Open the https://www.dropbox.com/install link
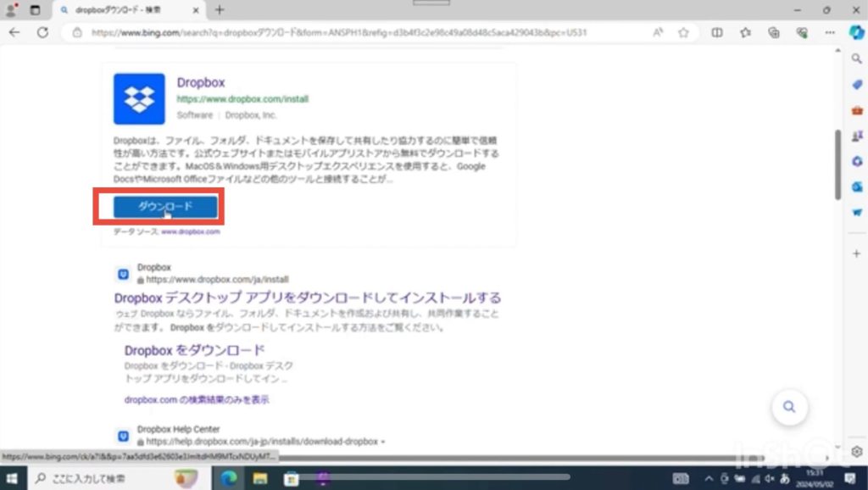868x490 pixels. pyautogui.click(x=242, y=99)
